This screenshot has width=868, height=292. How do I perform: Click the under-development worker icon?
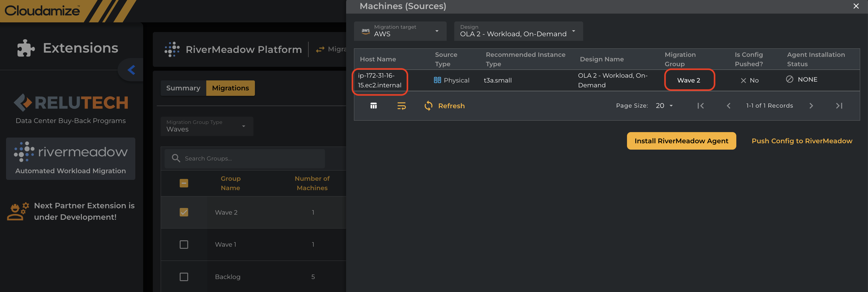coord(18,211)
